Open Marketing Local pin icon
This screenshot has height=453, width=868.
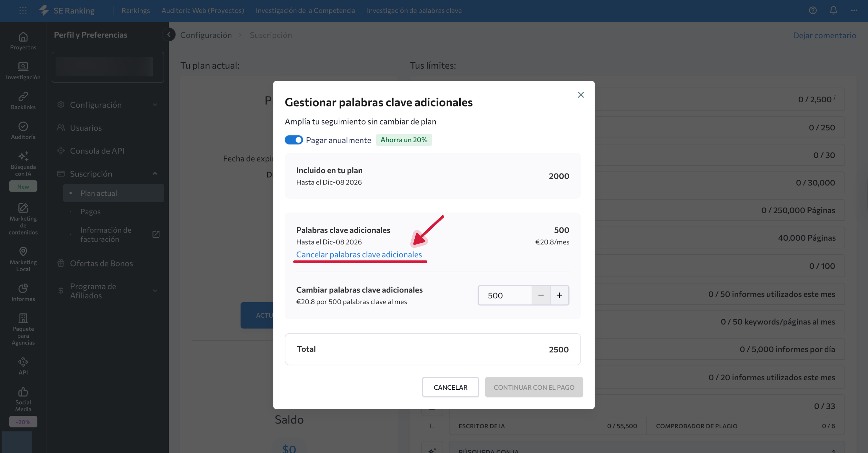[23, 251]
